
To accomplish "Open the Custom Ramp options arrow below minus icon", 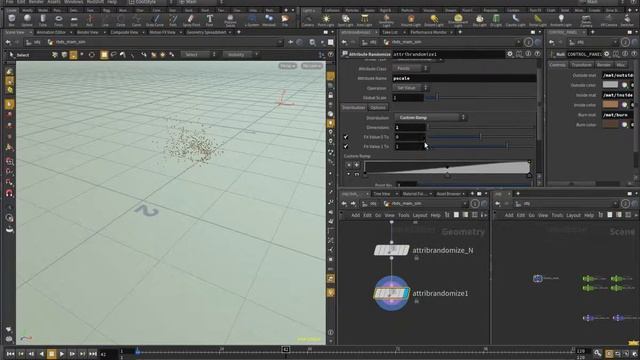I will 349,174.
